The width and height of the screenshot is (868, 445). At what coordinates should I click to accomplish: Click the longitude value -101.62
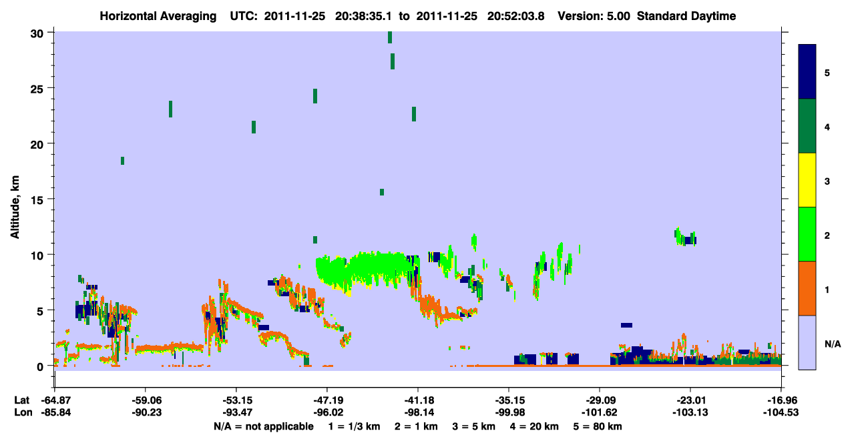(600, 412)
